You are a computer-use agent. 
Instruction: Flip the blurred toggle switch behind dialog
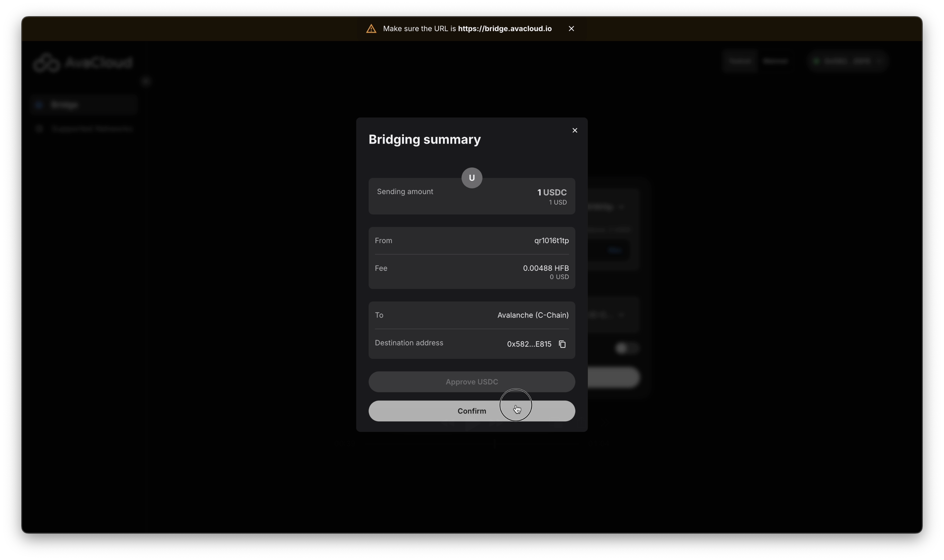point(627,348)
